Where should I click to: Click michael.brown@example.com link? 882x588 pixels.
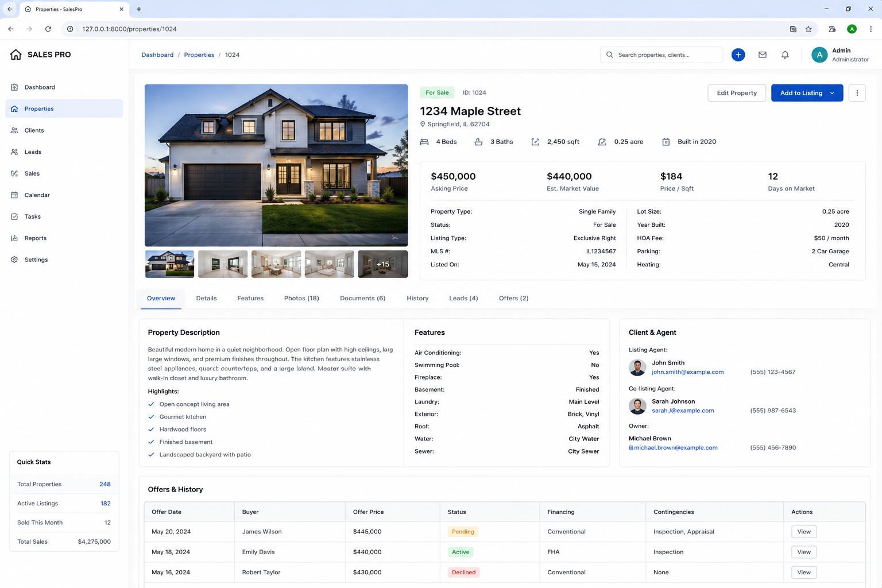675,448
